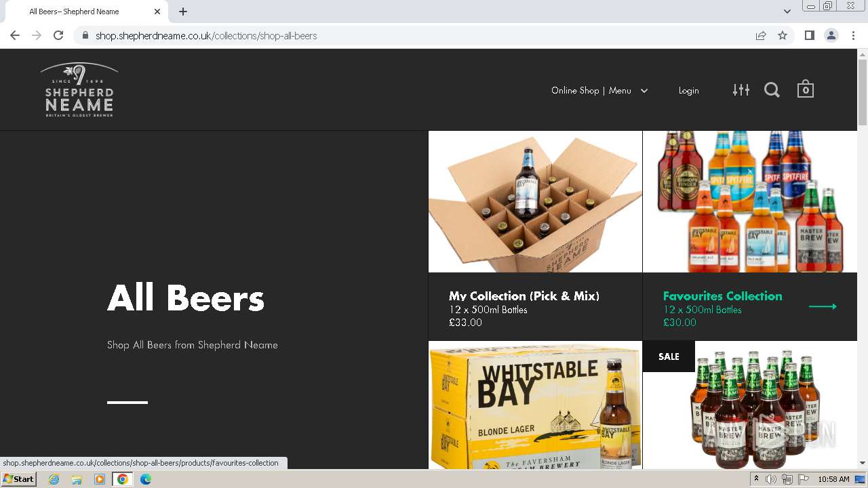The height and width of the screenshot is (488, 868).
Task: Show hidden tray icons
Action: pyautogui.click(x=756, y=479)
